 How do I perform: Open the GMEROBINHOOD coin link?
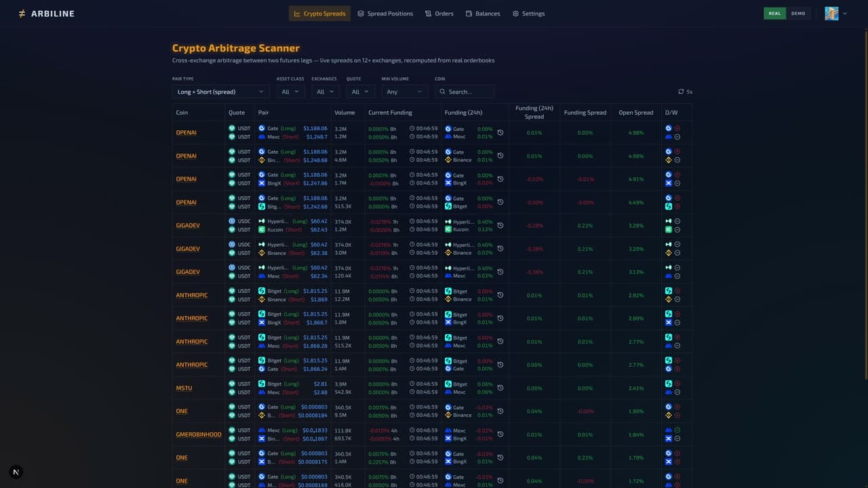tap(199, 434)
